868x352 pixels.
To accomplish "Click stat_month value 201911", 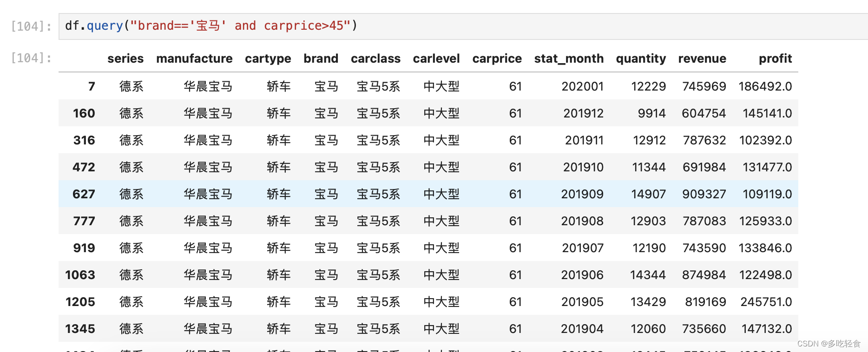I will tap(584, 140).
